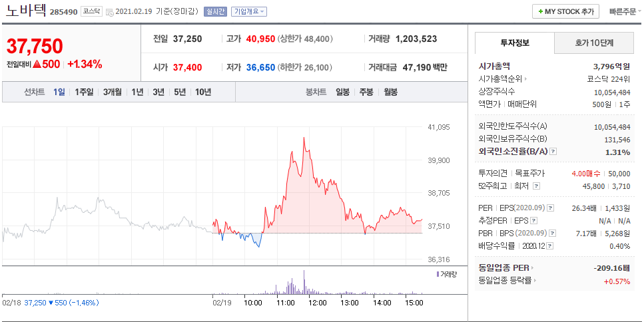Select the 1주일 line chart period
Image resolution: width=644 pixels, height=322 pixels.
tap(84, 92)
